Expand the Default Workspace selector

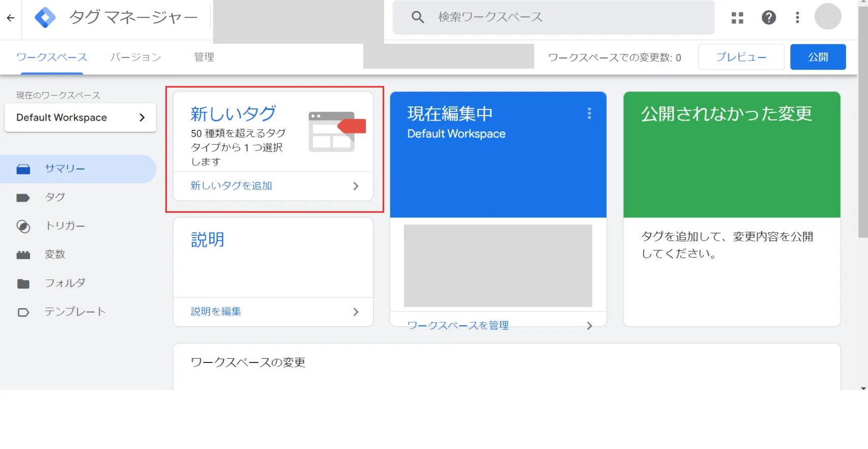point(80,118)
